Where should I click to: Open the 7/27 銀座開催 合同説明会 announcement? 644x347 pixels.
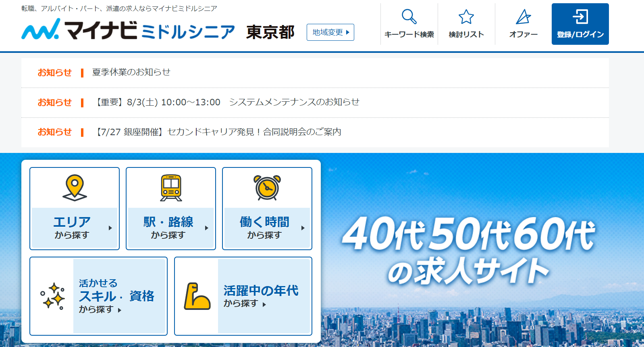(218, 132)
